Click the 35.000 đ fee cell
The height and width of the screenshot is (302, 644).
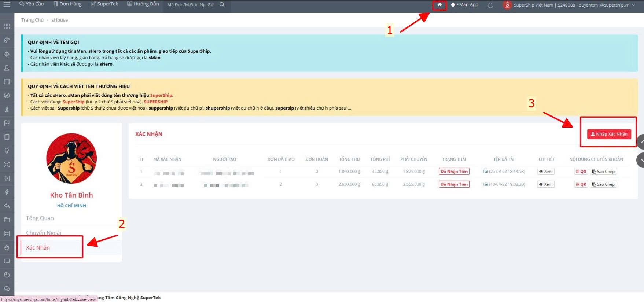[380, 172]
